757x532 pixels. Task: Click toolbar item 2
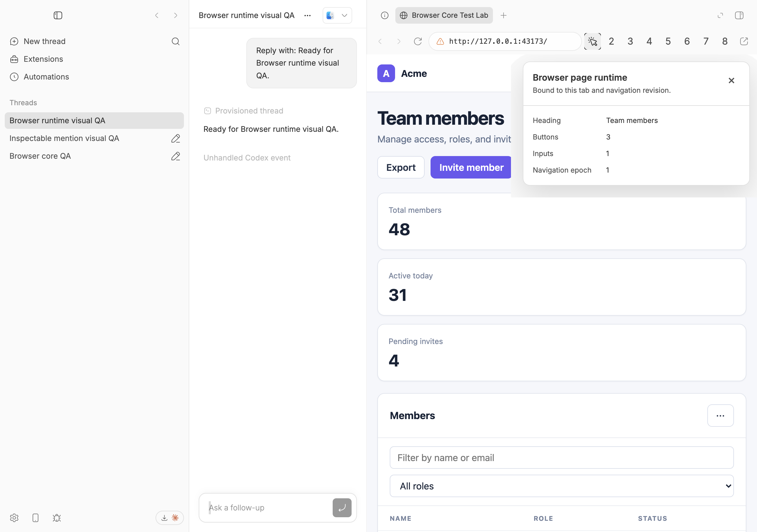(611, 41)
